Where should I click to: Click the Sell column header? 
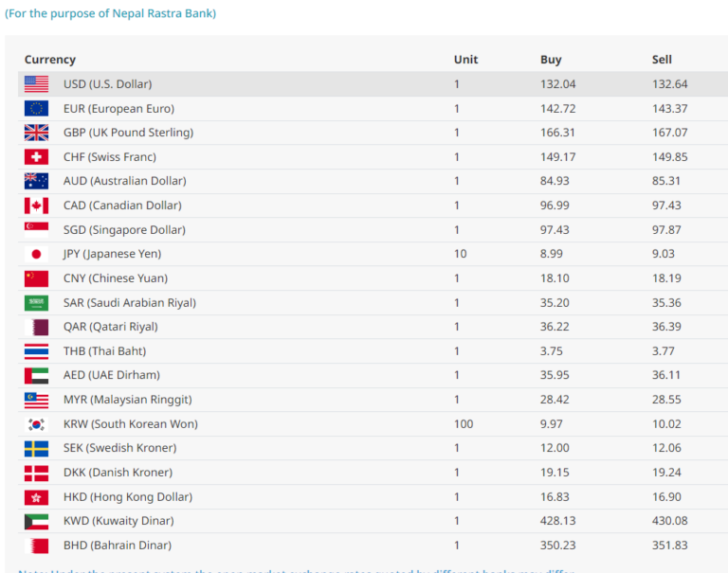coord(662,60)
